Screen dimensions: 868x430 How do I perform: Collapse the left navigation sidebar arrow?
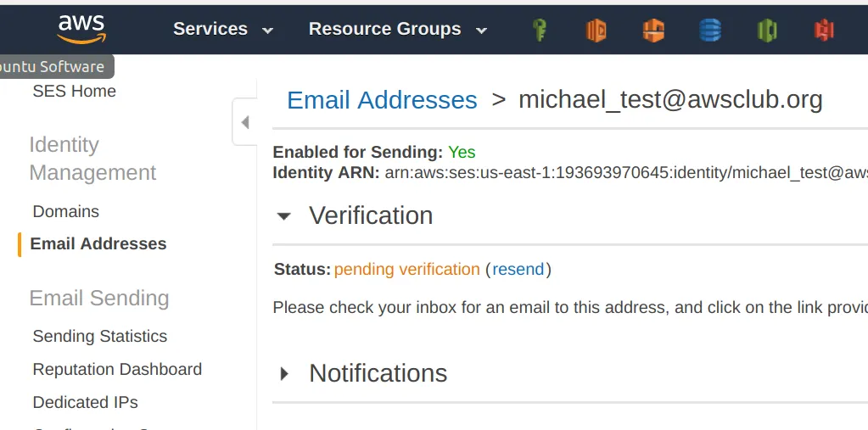tap(244, 122)
